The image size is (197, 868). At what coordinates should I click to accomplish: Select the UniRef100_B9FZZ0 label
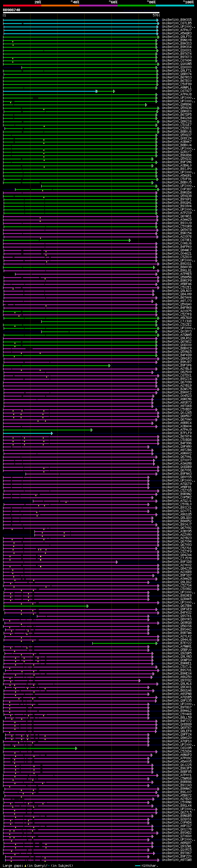[x=177, y=856]
